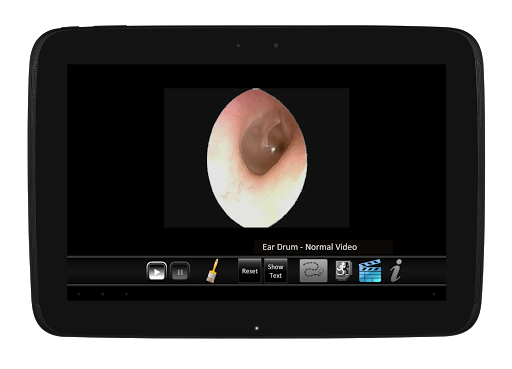This screenshot has width=512, height=369.
Task: Tap the lone dimmed dot at bar's right end
Action: 434,294
